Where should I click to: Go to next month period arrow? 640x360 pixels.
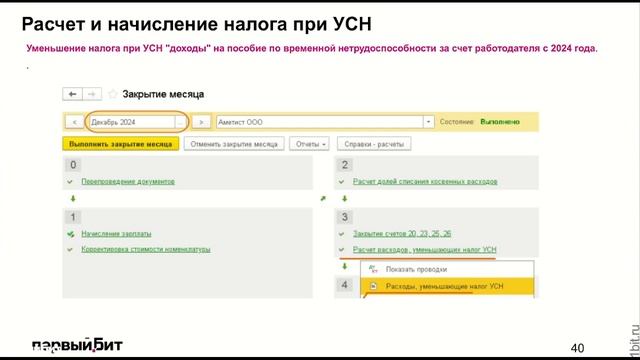click(x=201, y=122)
